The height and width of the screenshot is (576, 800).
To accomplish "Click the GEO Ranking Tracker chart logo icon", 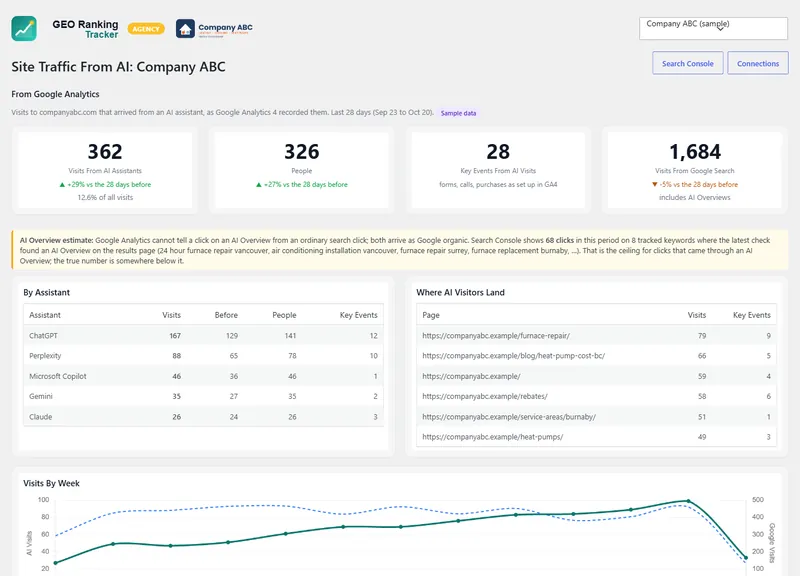I will [24, 29].
